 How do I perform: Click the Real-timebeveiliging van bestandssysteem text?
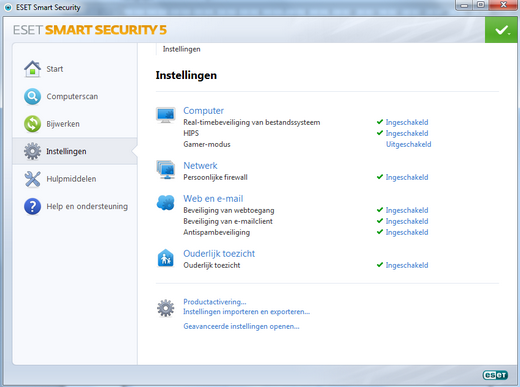pyautogui.click(x=252, y=122)
